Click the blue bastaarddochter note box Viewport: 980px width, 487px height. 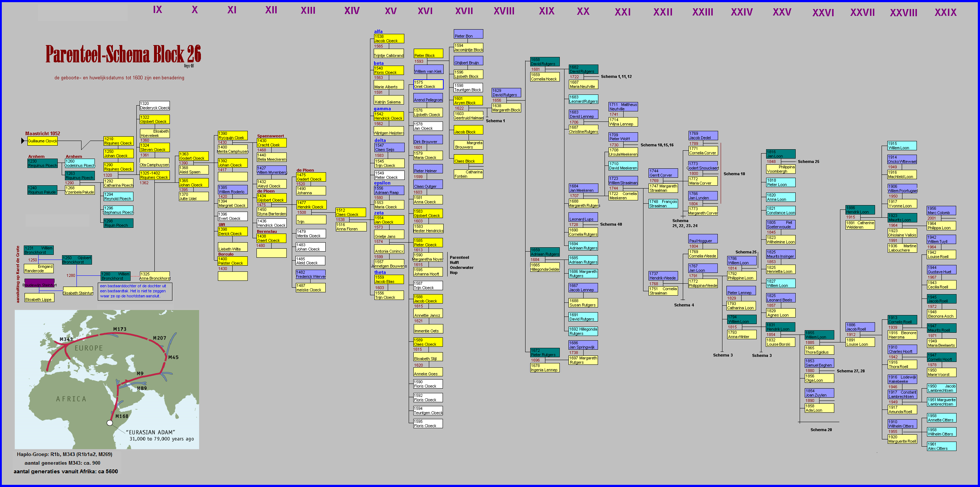[135, 291]
